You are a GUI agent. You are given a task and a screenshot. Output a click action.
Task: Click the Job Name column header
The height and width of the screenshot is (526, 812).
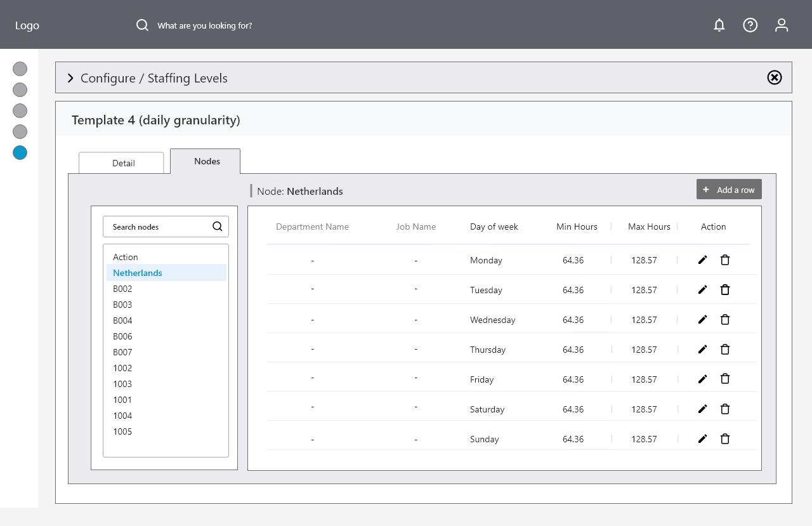(x=416, y=227)
